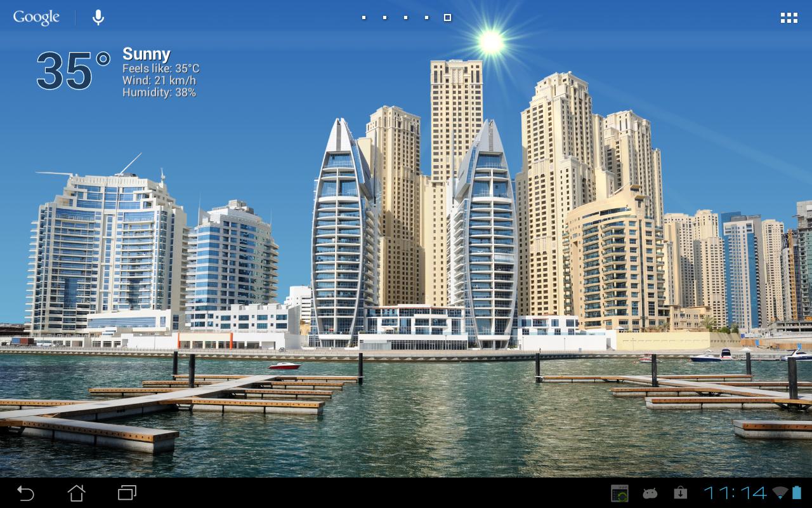Open the browser sync notification icon

tap(619, 493)
